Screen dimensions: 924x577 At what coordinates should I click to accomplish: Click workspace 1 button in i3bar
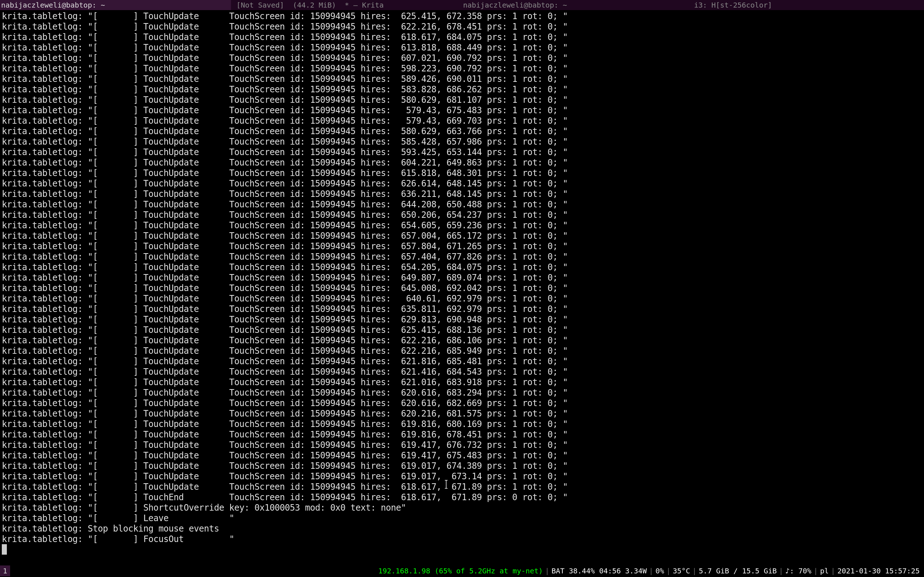(5, 571)
